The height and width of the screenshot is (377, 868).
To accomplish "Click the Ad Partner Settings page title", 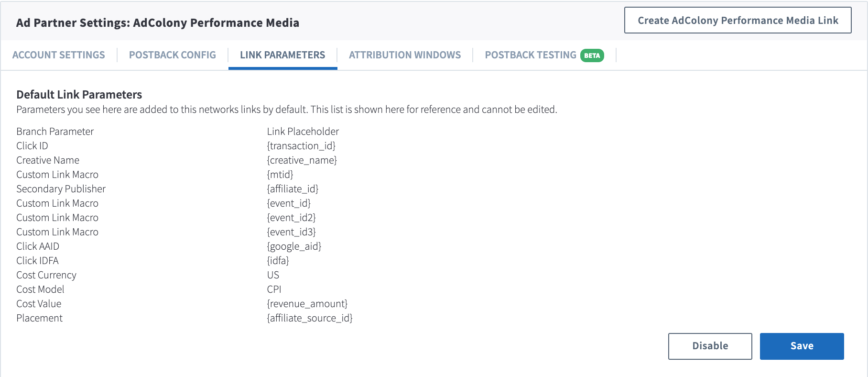I will (158, 22).
